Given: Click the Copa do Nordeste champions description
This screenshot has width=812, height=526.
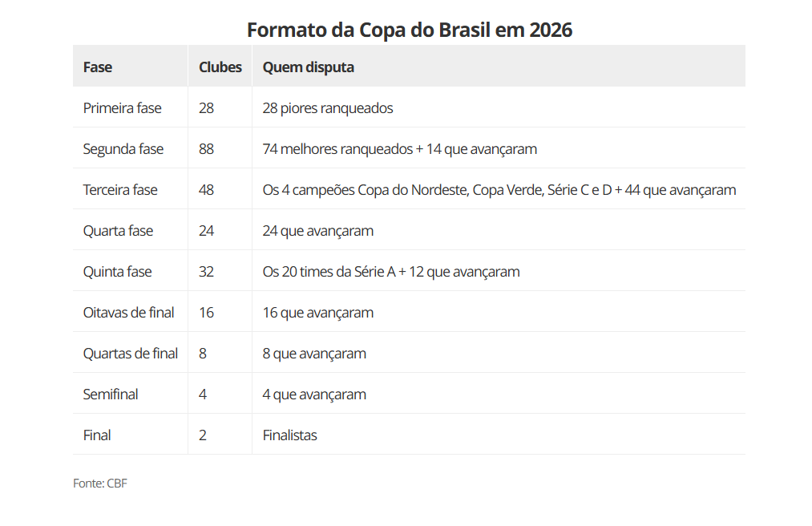Looking at the screenshot, I should pos(499,190).
